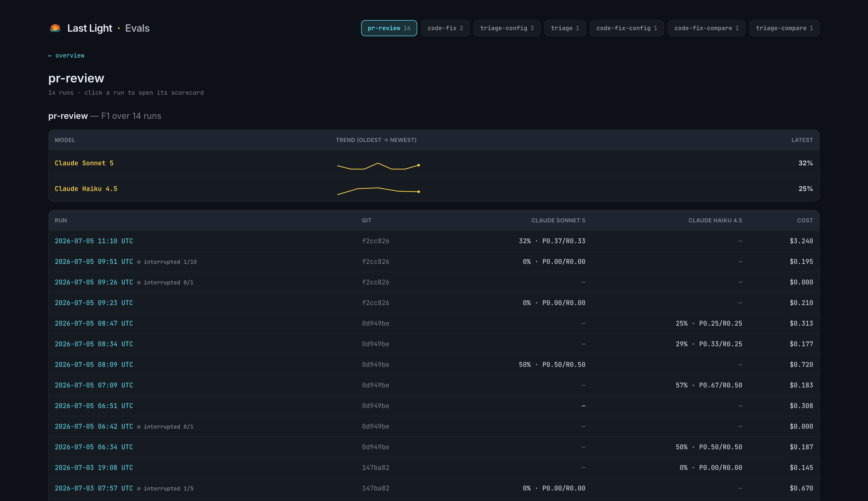The image size is (868, 501).
Task: Open run 2026-07-05 09:51 UTC
Action: tap(93, 262)
